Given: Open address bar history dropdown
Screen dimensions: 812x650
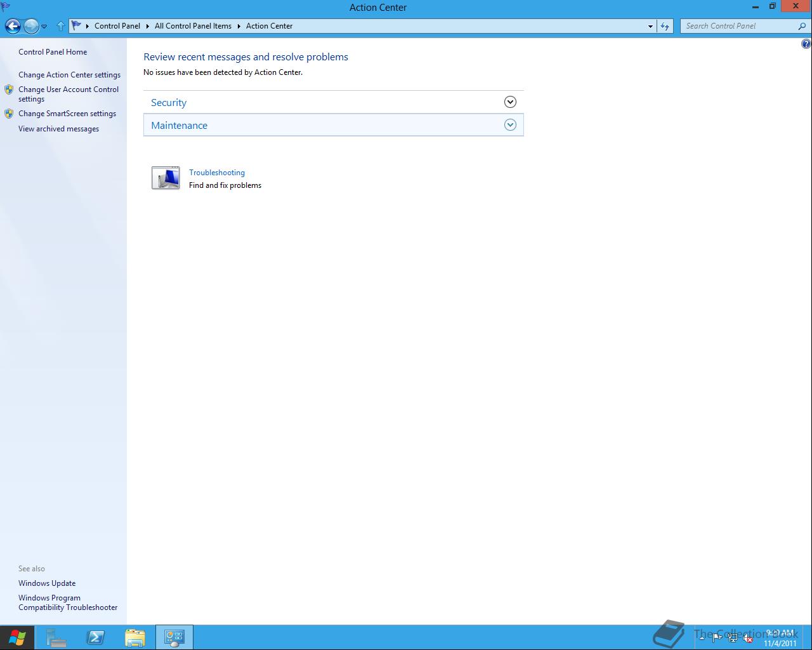Looking at the screenshot, I should tap(650, 26).
